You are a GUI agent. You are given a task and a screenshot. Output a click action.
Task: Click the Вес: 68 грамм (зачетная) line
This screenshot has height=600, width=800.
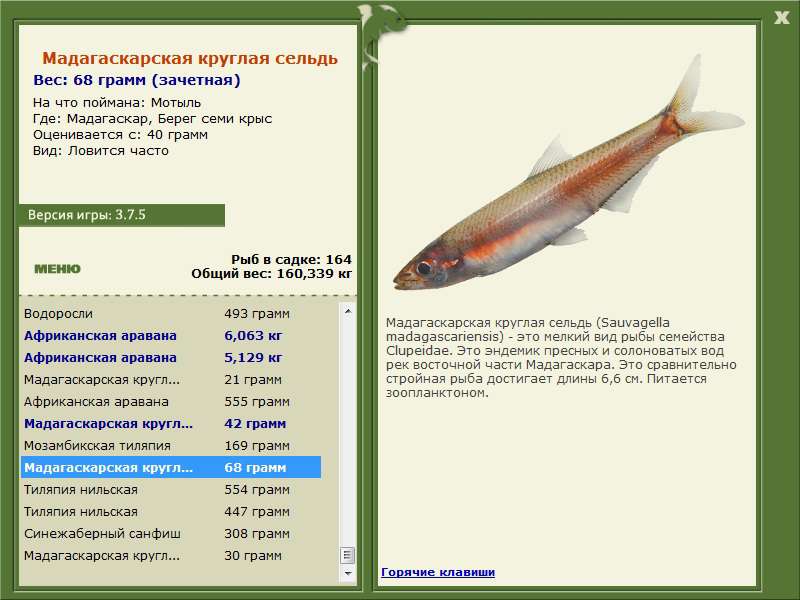pos(137,80)
